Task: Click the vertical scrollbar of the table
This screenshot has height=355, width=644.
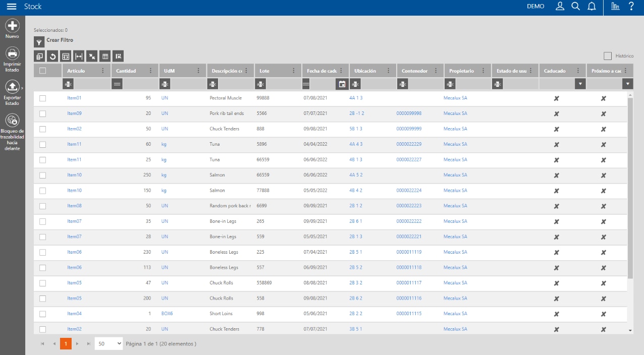Action: click(630, 187)
